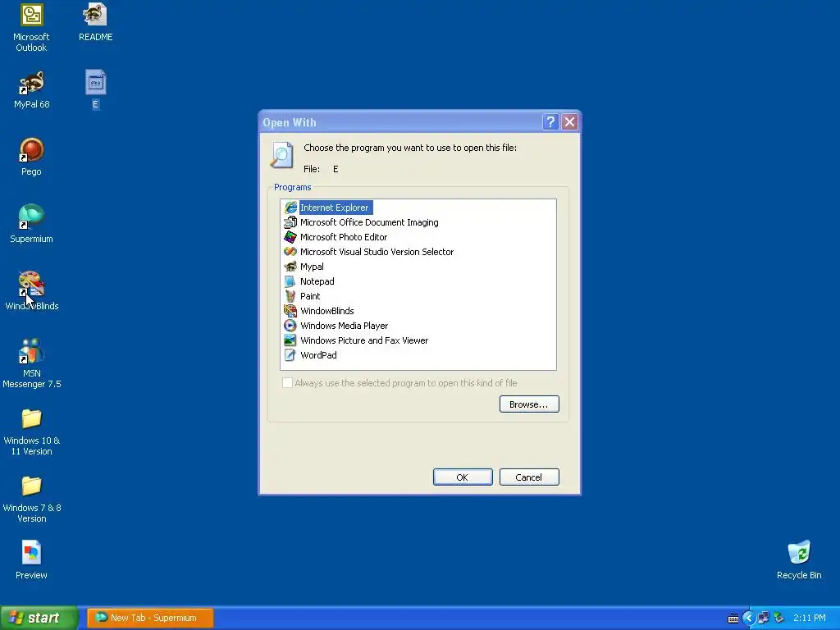
Task: Select the Pego desktop shortcut
Action: click(31, 157)
